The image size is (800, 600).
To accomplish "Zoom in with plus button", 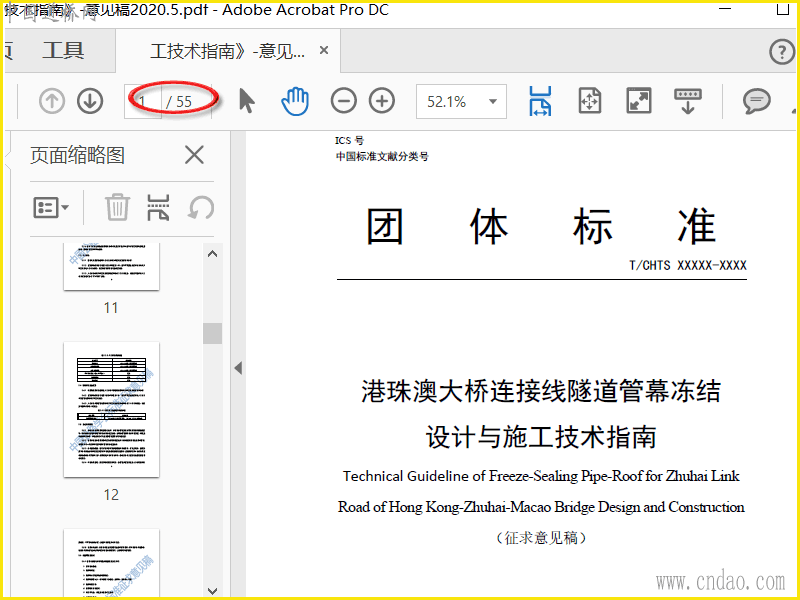I will (x=382, y=101).
